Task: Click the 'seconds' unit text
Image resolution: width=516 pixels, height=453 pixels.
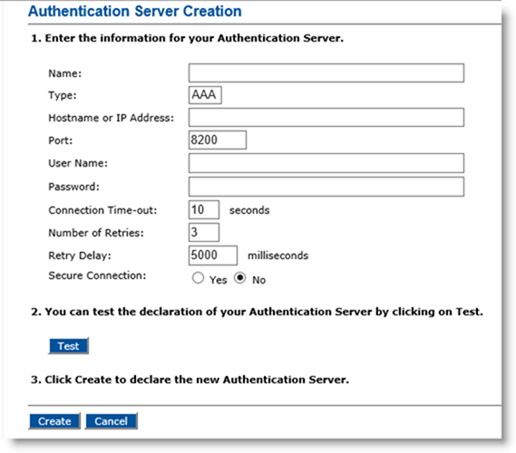Action: [x=249, y=210]
